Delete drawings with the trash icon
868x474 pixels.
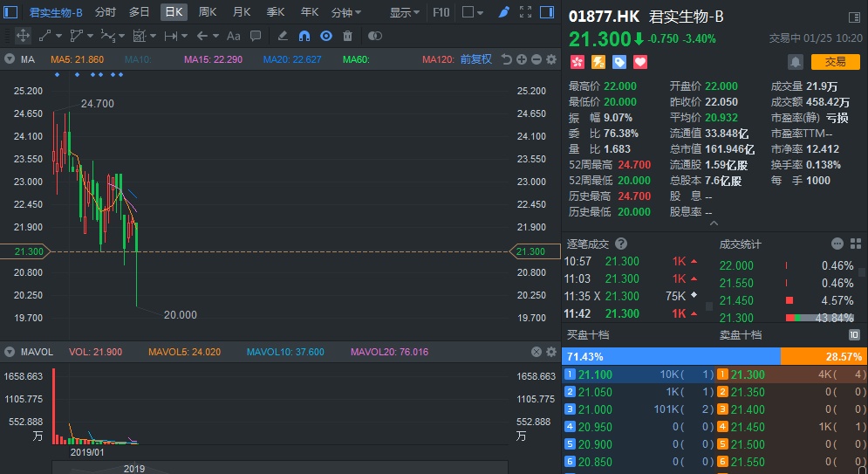(348, 36)
